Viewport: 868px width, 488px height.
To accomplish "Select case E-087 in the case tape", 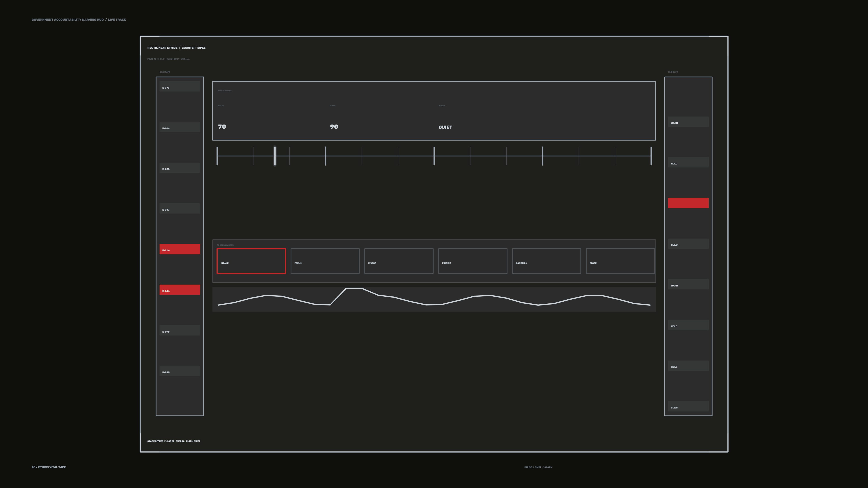I will coord(180,209).
